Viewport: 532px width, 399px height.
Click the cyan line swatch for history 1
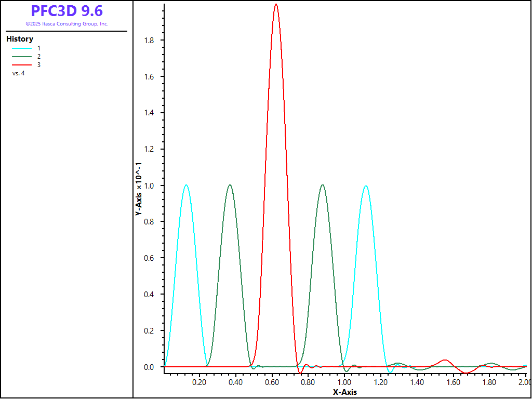pyautogui.click(x=22, y=48)
